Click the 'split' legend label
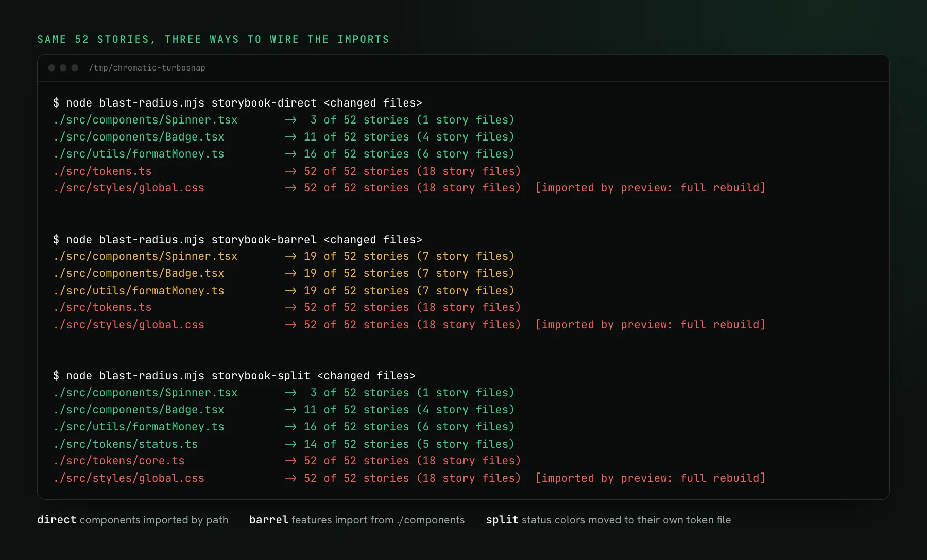This screenshot has width=927, height=560. tap(502, 520)
